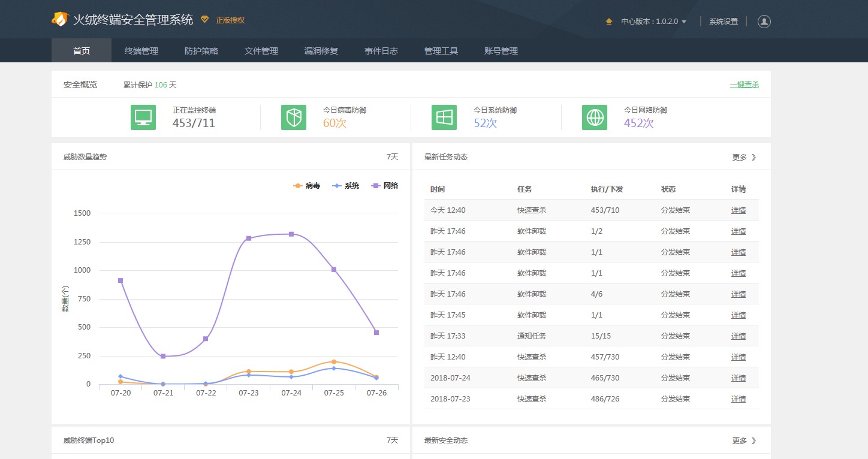Open the center version 1.0.2.0 dropdown

point(653,22)
